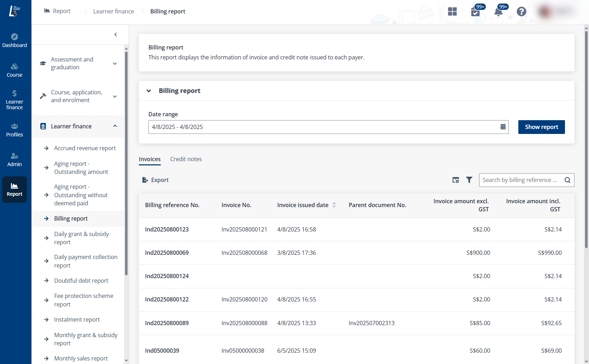Open the apps grid icon in the header
The height and width of the screenshot is (364, 589).
pyautogui.click(x=452, y=12)
